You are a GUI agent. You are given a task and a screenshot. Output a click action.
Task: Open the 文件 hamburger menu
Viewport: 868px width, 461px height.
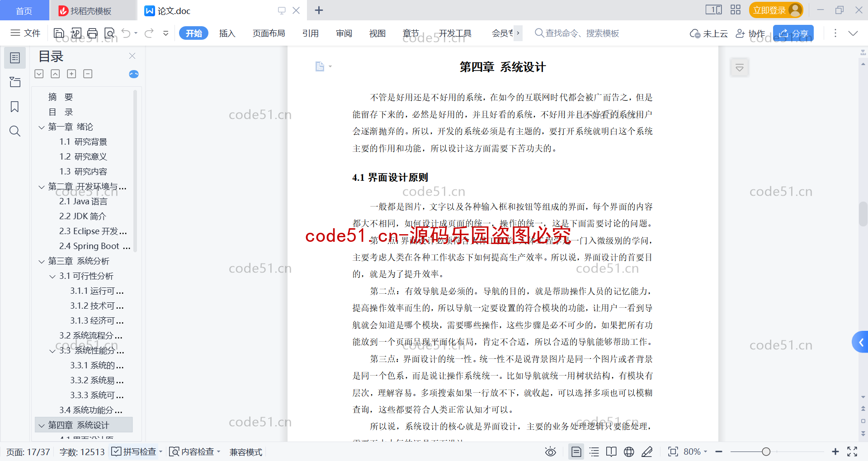point(25,33)
